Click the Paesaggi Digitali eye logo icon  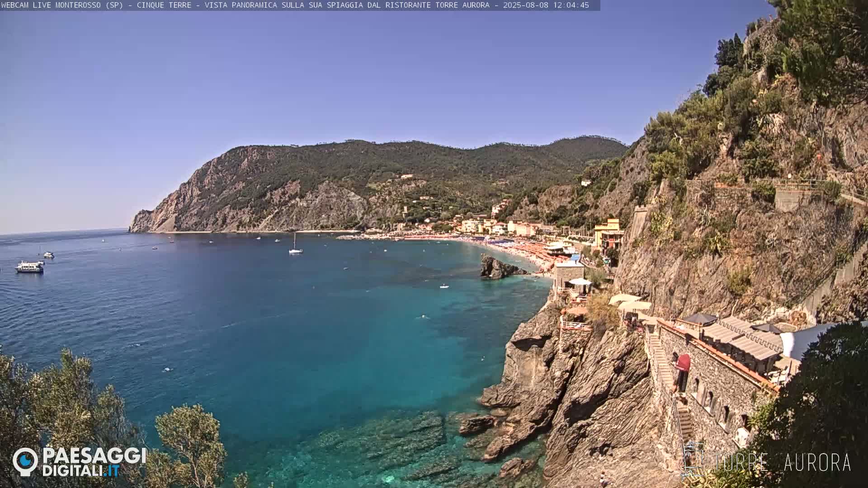coord(25,461)
